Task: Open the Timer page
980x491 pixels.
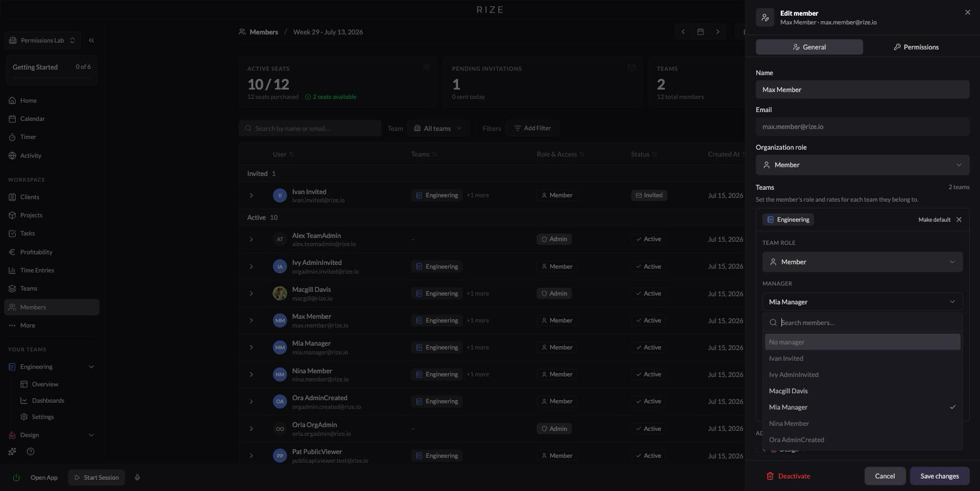Action: 51,137
